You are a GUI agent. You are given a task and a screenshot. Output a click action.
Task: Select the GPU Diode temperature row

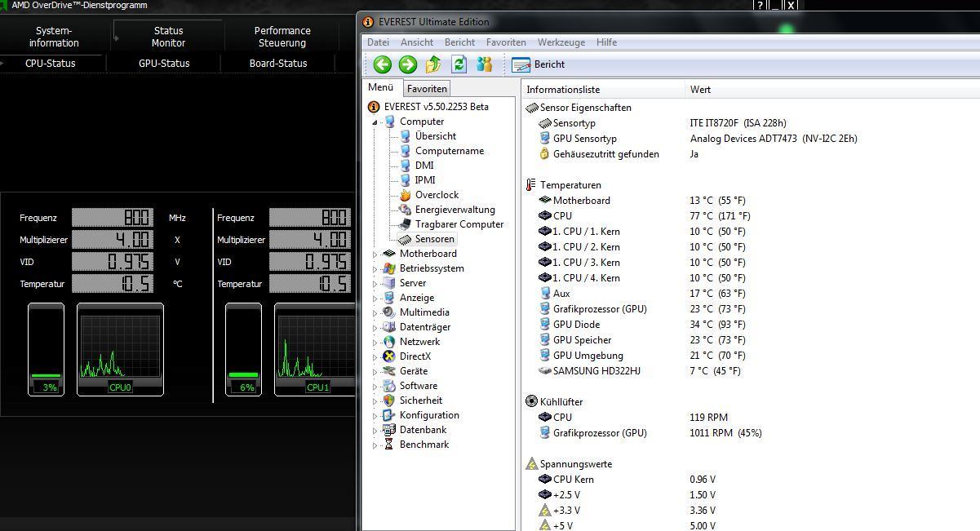[x=751, y=325]
